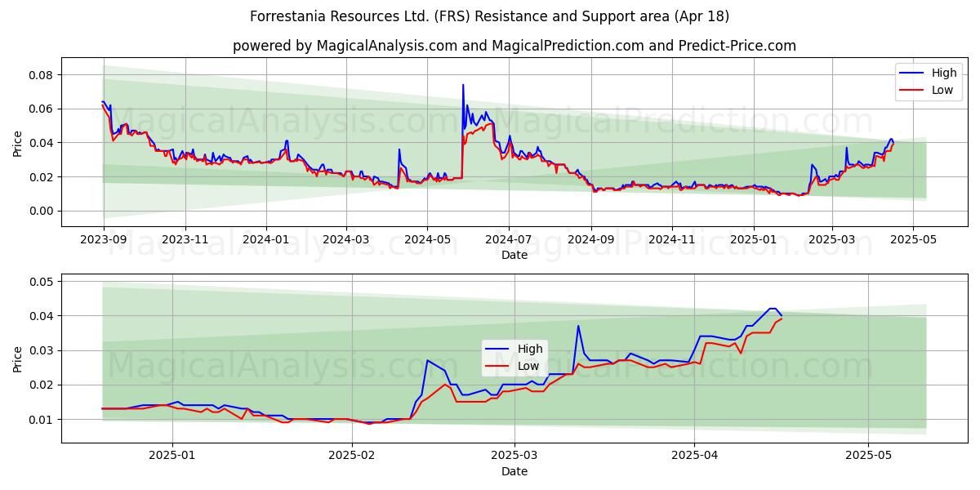This screenshot has width=980, height=490.
Task: Click the bottom chart 'Date' axis label
Action: [x=514, y=471]
